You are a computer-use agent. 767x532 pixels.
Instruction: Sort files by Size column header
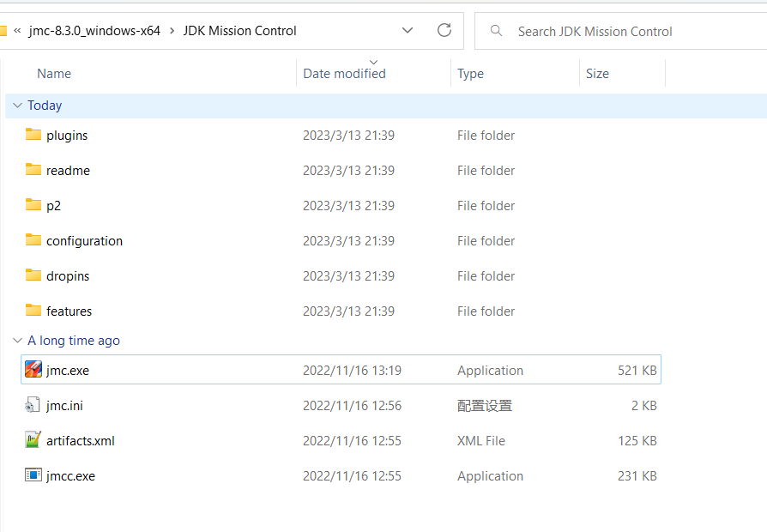pos(597,74)
